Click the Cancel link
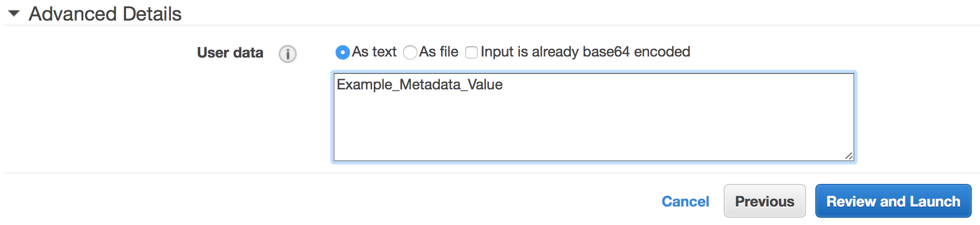The width and height of the screenshot is (980, 225). pyautogui.click(x=685, y=201)
